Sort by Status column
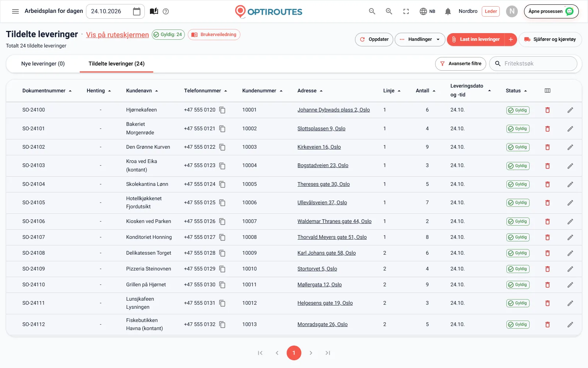 tap(516, 91)
